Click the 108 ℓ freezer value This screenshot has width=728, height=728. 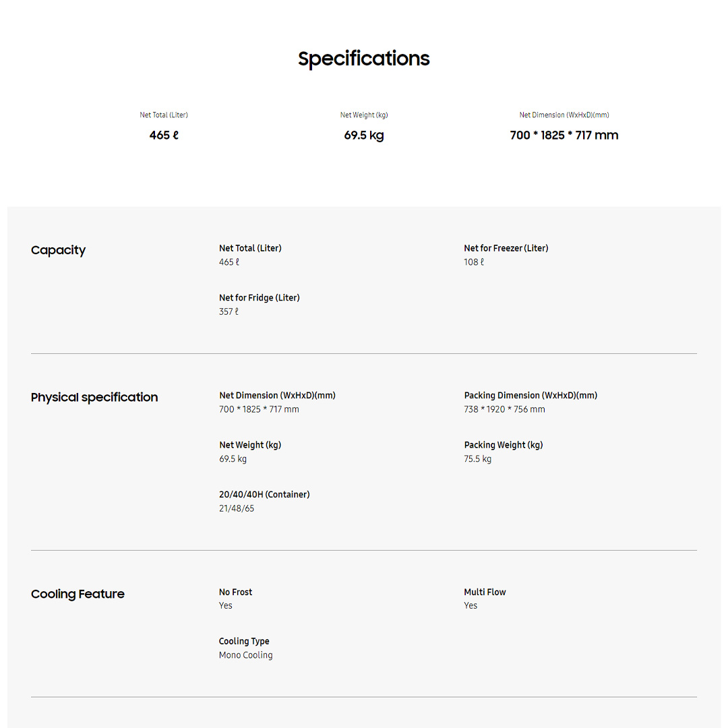(474, 262)
